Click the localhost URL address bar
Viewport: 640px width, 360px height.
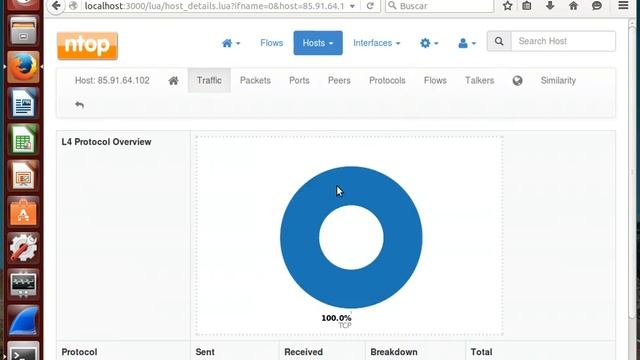(x=214, y=6)
